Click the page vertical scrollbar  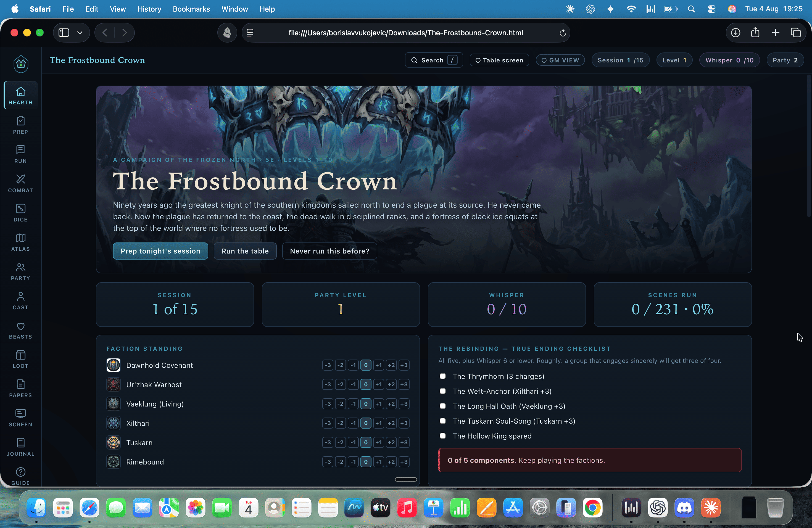[809, 147]
